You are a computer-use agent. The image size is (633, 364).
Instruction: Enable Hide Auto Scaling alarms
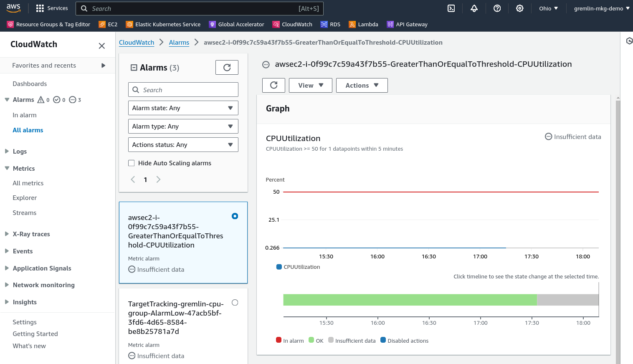pyautogui.click(x=131, y=163)
